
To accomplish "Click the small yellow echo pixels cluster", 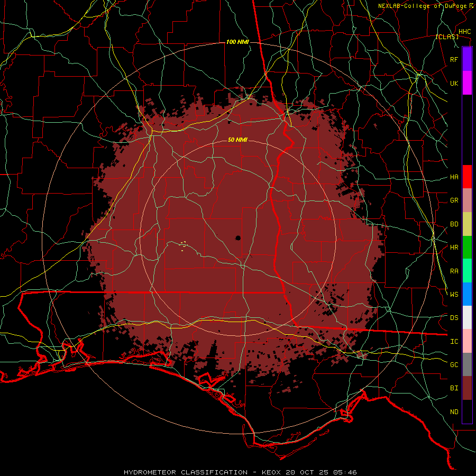I will (x=183, y=245).
